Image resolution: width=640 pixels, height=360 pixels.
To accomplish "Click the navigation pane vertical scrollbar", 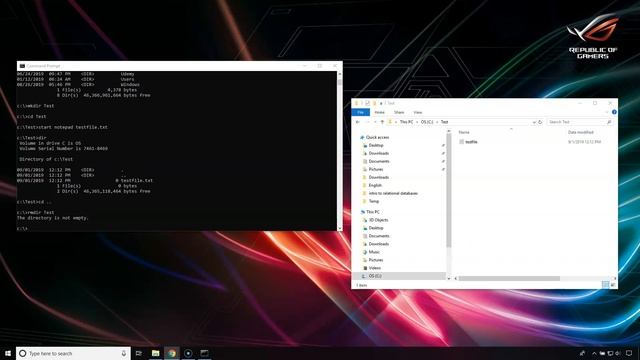I will tap(449, 191).
